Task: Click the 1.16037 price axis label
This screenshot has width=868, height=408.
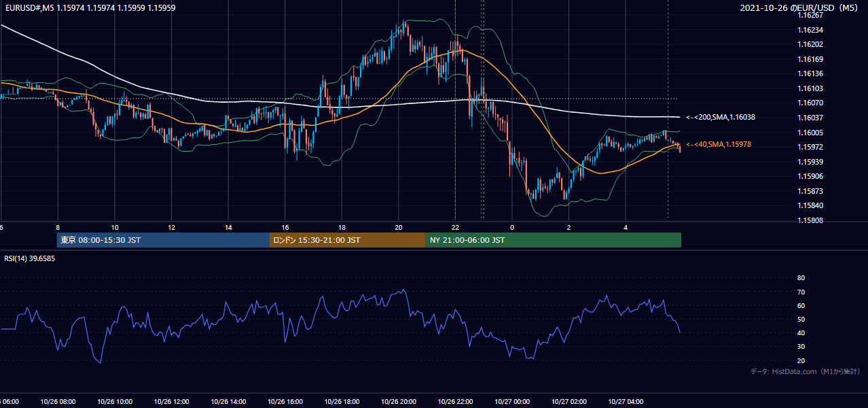Action: [x=810, y=118]
